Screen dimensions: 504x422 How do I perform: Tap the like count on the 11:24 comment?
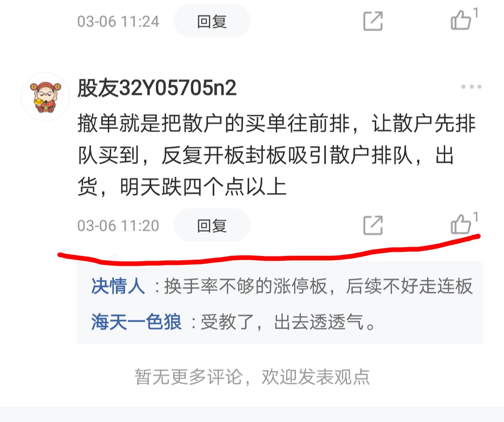pyautogui.click(x=476, y=13)
